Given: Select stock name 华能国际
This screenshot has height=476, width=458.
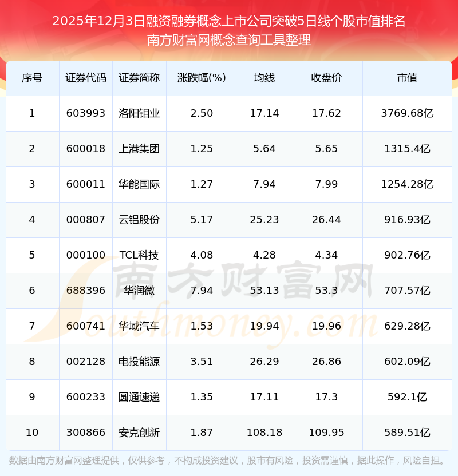Looking at the screenshot, I should pyautogui.click(x=139, y=184).
